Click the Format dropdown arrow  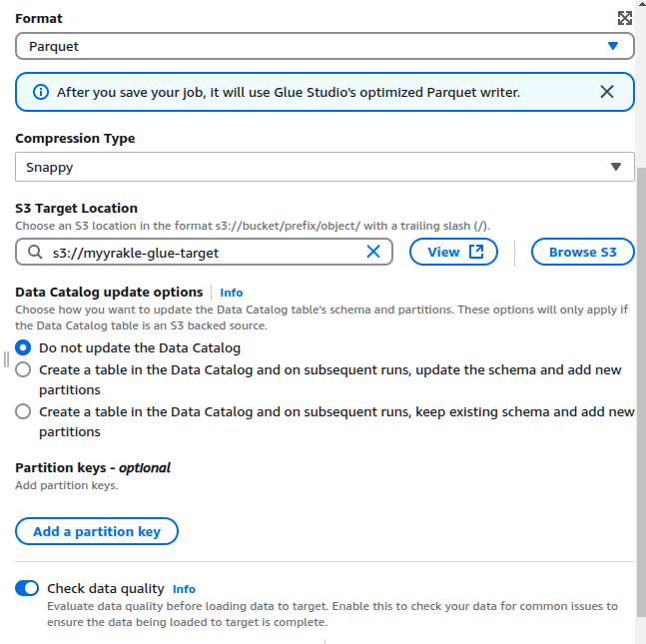[x=613, y=46]
